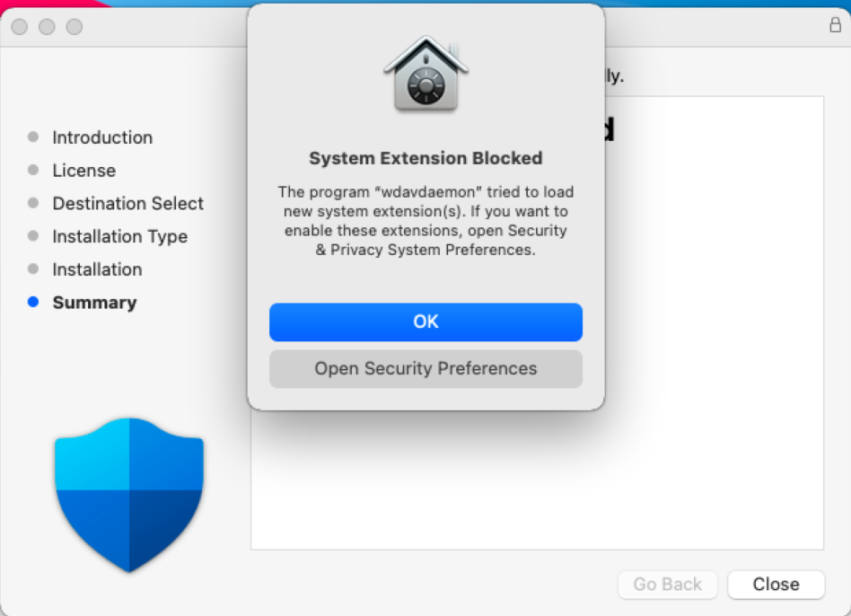
Task: Click the gray bullet beside Introduction
Action: (x=33, y=136)
